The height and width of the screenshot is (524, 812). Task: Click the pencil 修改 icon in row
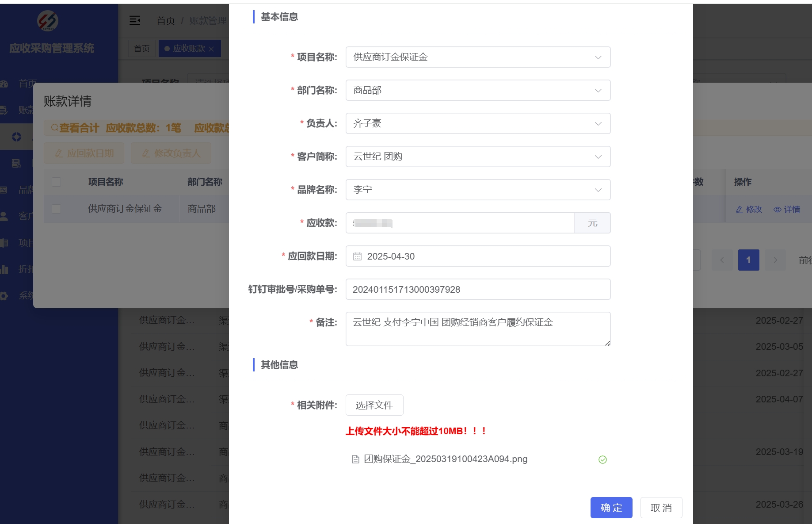[x=739, y=210]
